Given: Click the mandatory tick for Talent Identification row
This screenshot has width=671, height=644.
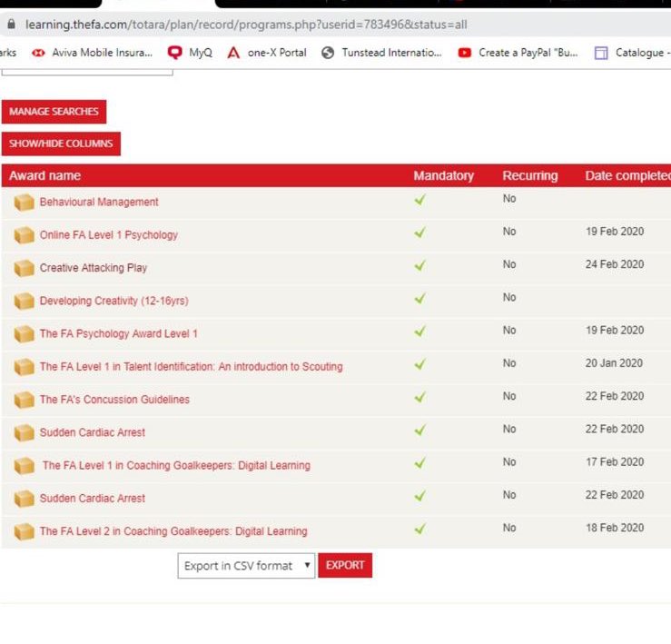Looking at the screenshot, I should pyautogui.click(x=420, y=364).
